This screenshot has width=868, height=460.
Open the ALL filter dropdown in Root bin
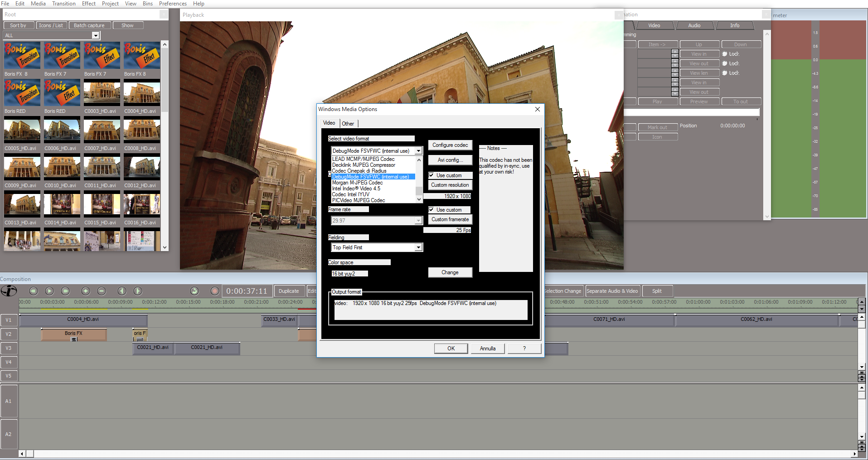[95, 35]
